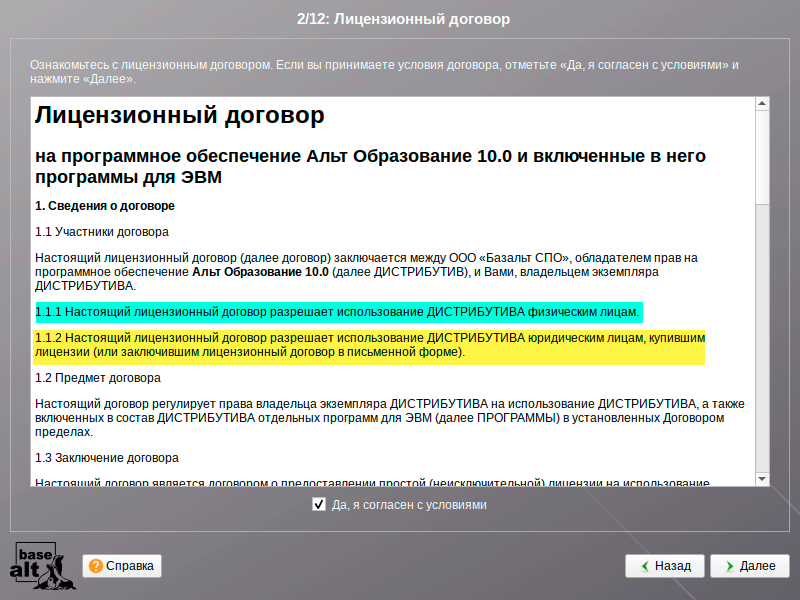Toggle the «Да, я согласен с условиями» checkbox
This screenshot has width=800, height=600.
tap(319, 505)
